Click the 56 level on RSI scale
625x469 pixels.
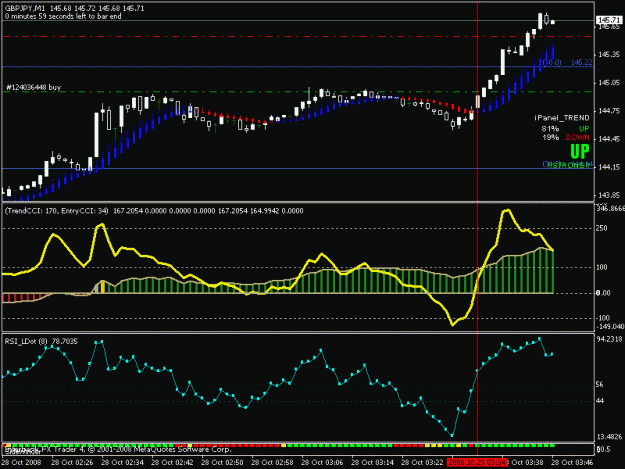599,385
